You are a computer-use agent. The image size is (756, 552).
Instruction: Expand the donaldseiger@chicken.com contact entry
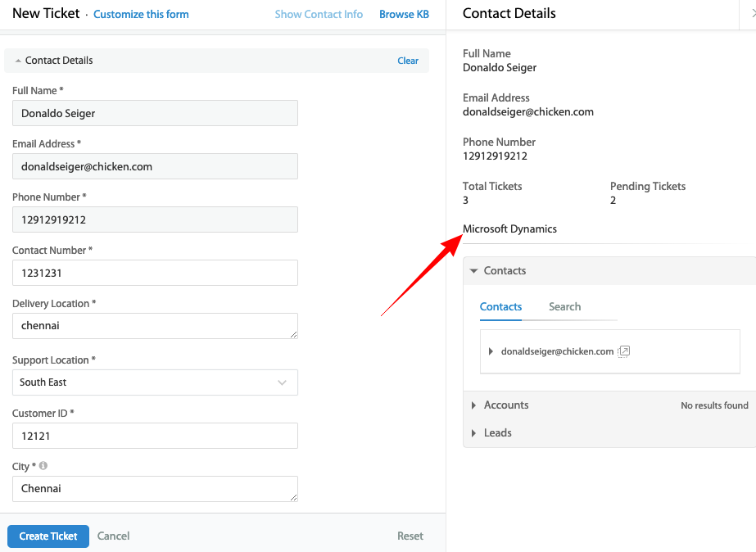point(491,351)
